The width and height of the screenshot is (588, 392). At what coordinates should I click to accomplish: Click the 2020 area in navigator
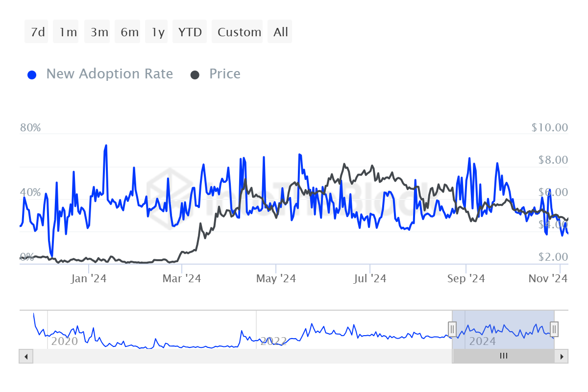[x=65, y=341]
